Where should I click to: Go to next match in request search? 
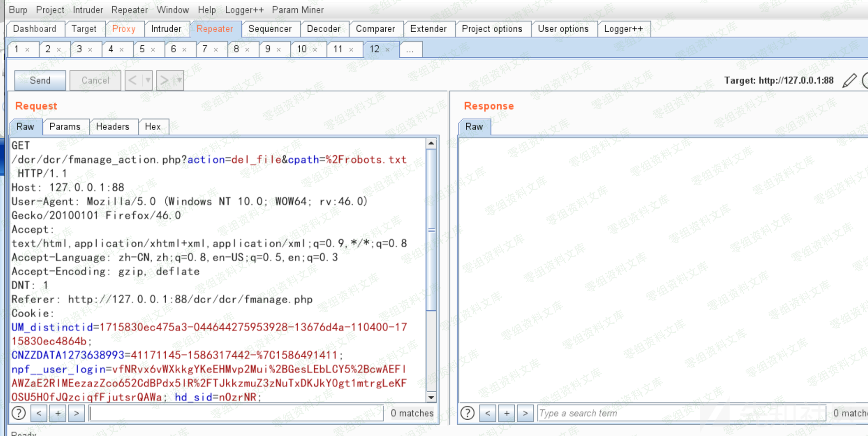pyautogui.click(x=76, y=413)
